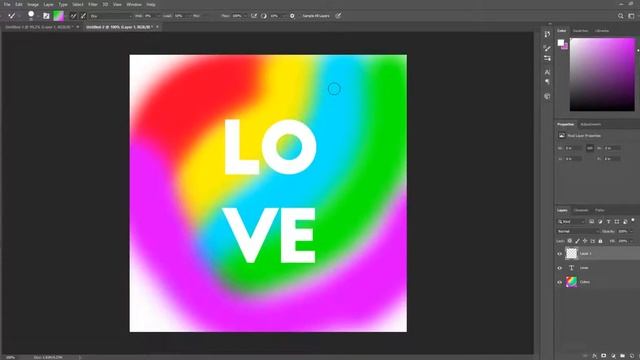Screen dimensions: 640x360
Task: Click the Properties Y position field
Action: pyautogui.click(x=612, y=159)
